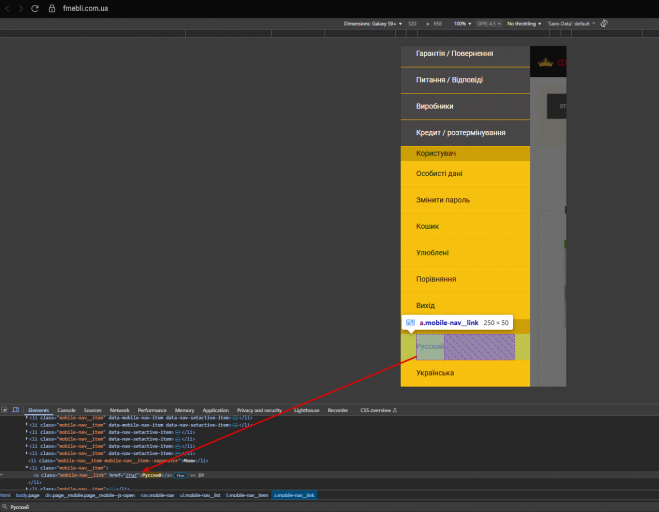This screenshot has width=659, height=512.
Task: Click the viewport width field 320
Action: (x=412, y=24)
